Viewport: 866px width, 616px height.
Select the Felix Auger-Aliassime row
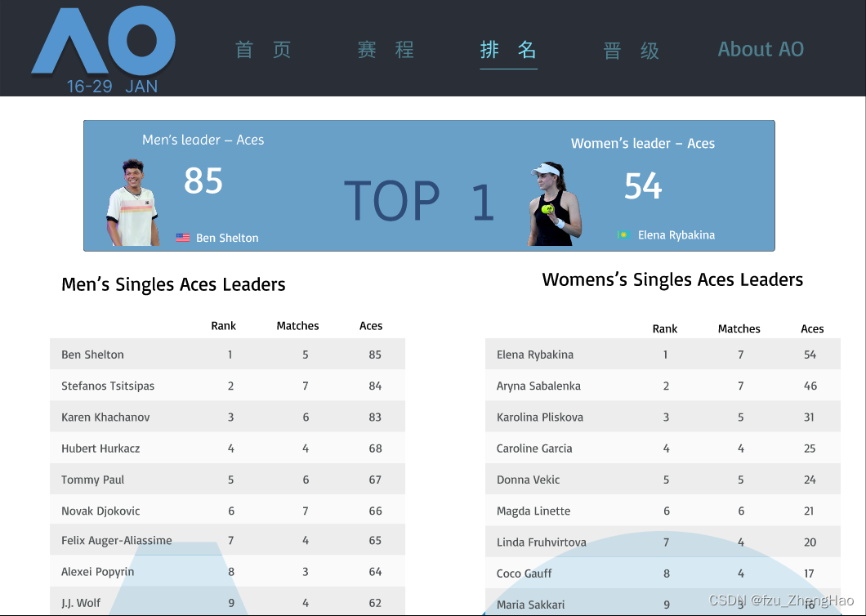coord(228,540)
